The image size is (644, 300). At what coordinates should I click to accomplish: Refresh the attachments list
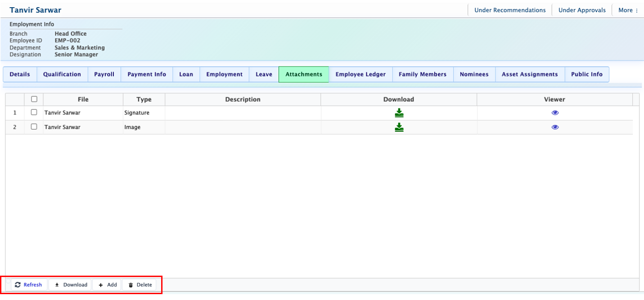pyautogui.click(x=29, y=285)
